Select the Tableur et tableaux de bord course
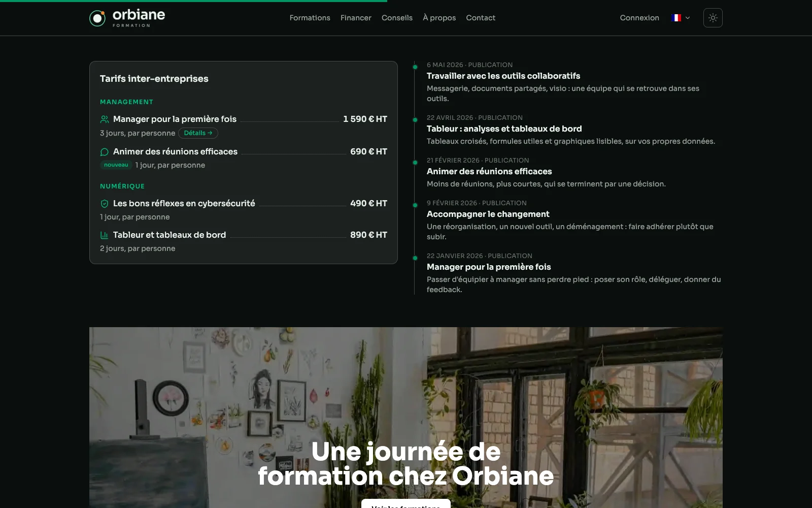Image resolution: width=812 pixels, height=508 pixels. click(170, 235)
